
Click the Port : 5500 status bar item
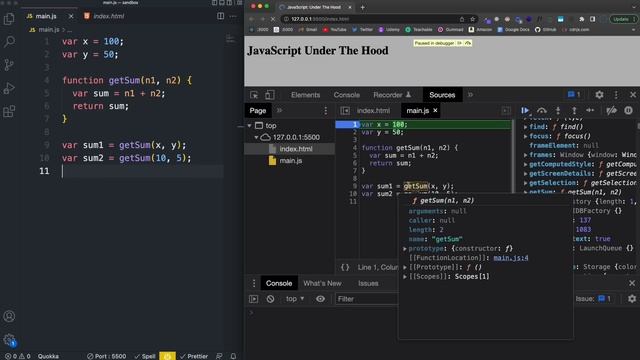107,356
